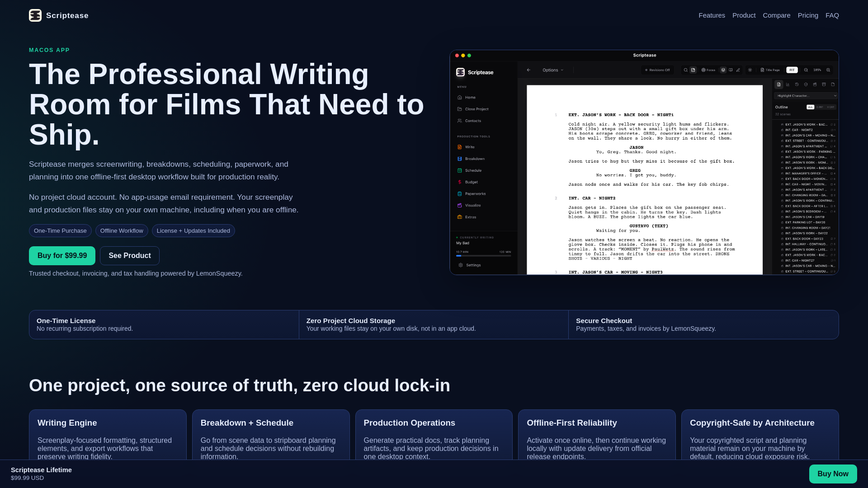
Task: Select the EXT outline filter
Action: click(830, 107)
